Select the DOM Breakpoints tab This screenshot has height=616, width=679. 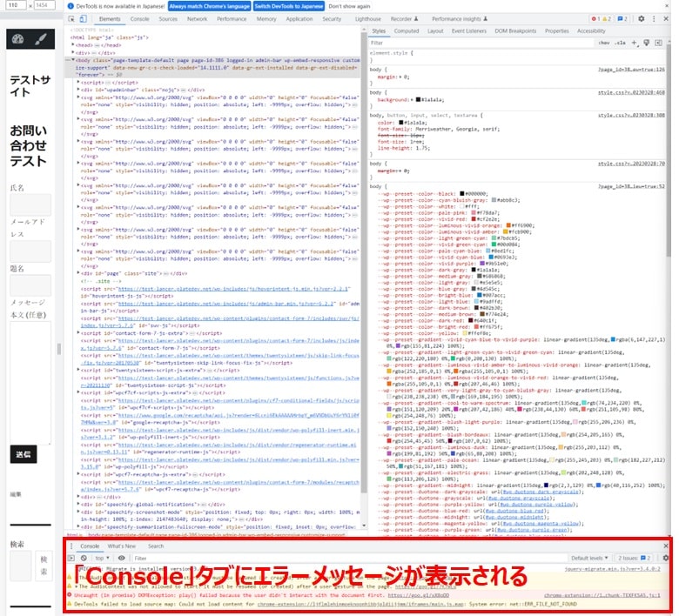[515, 31]
